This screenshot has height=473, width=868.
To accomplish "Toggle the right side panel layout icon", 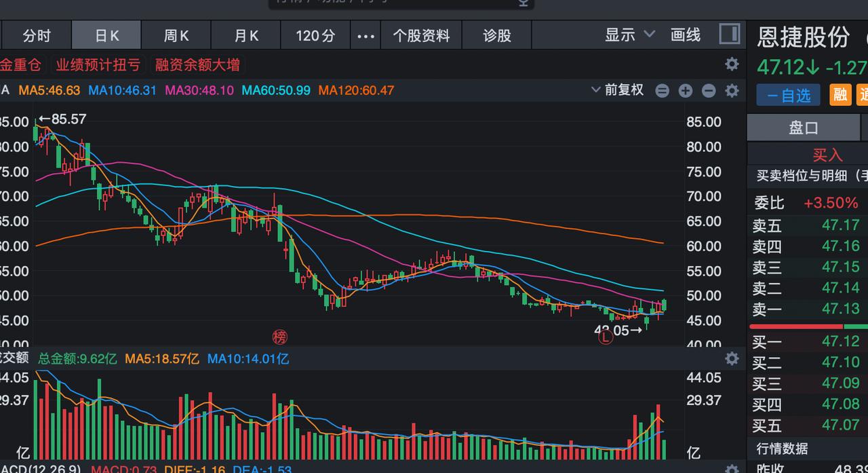I will [x=729, y=34].
